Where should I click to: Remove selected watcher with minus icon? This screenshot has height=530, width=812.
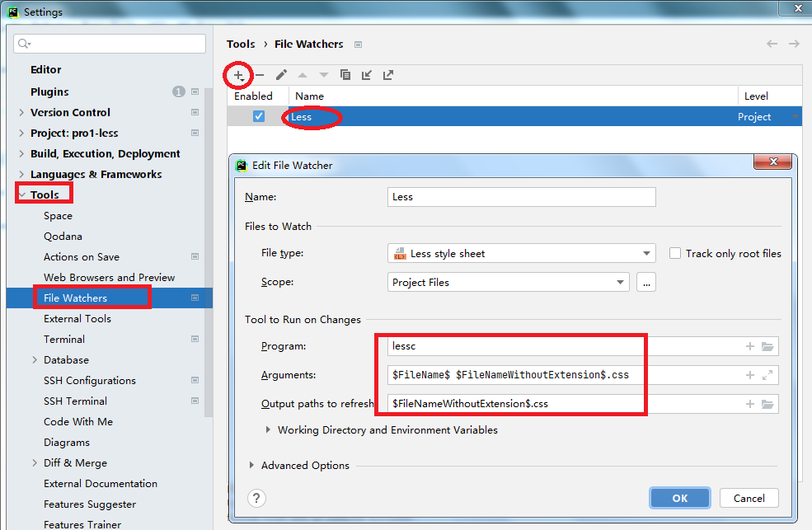[x=260, y=76]
